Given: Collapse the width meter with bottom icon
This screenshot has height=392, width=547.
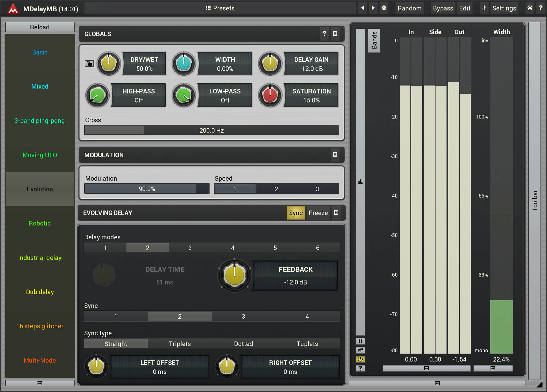Looking at the screenshot, I should 493,368.
